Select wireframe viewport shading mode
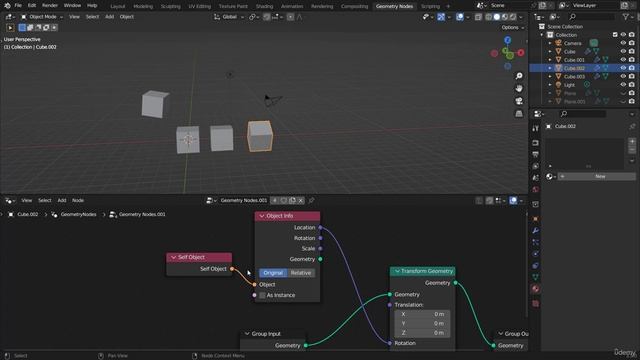 [x=489, y=17]
